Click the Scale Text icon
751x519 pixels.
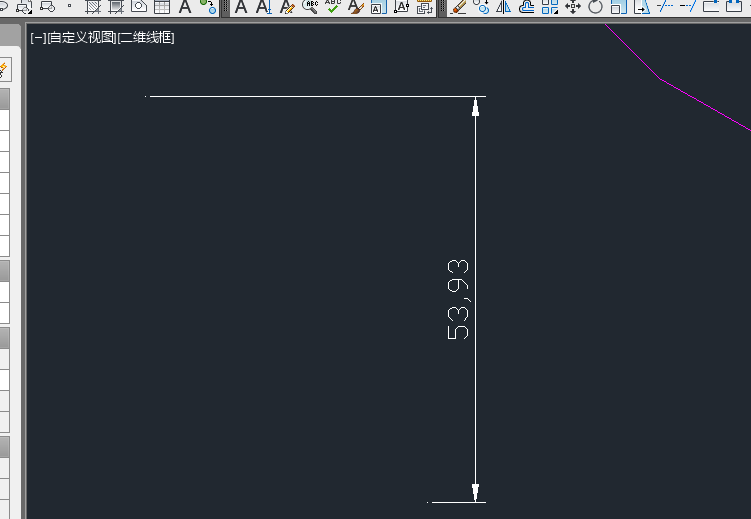pyautogui.click(x=379, y=7)
